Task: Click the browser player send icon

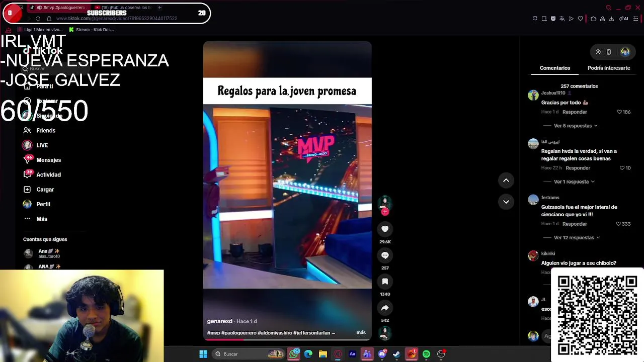Action: (x=571, y=19)
